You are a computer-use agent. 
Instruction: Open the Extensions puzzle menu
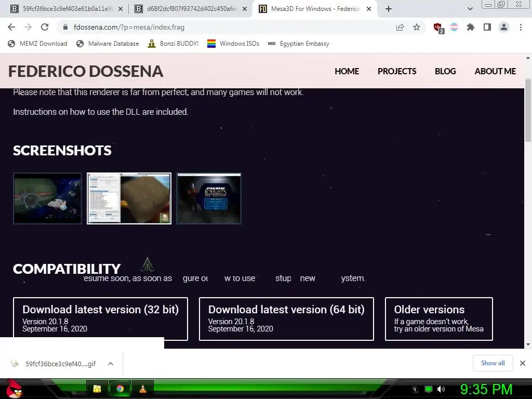coord(471,27)
